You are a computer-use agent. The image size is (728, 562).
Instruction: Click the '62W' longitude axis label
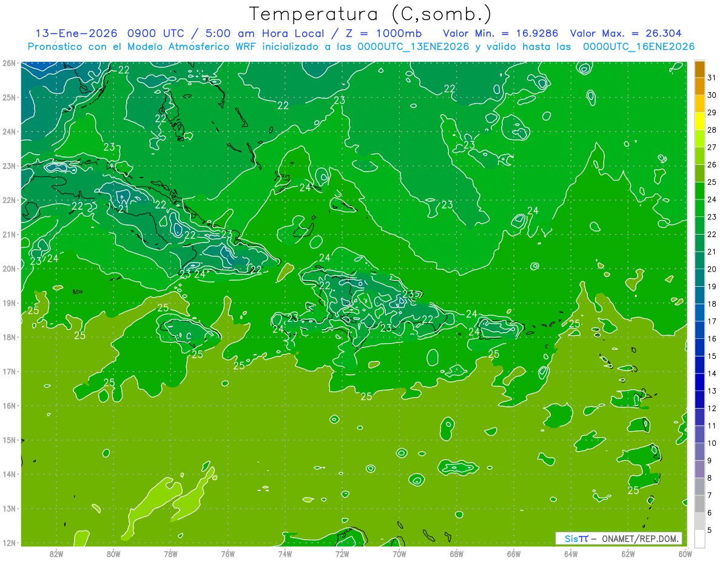coord(629,554)
